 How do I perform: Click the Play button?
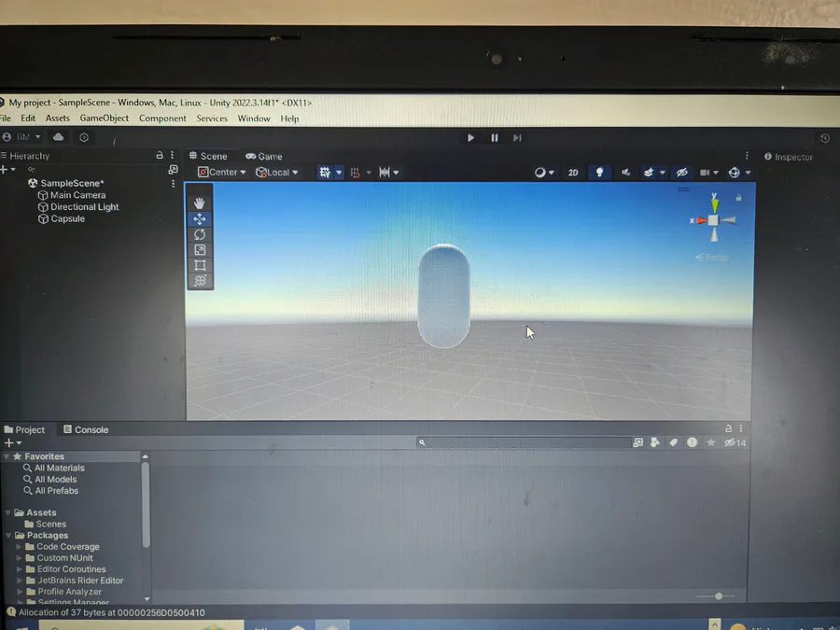pos(470,138)
